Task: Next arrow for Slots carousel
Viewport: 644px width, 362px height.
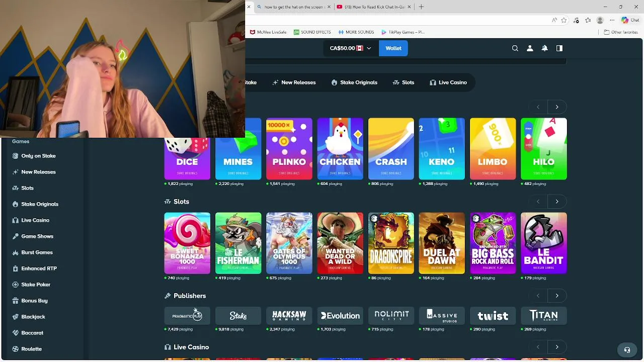Action: point(557,202)
